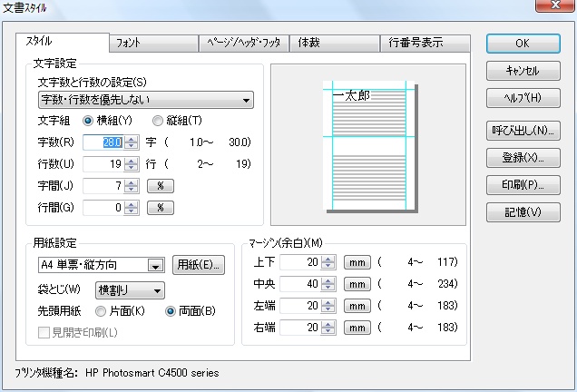Image resolution: width=577 pixels, height=392 pixels.
Task: Click the 上下 margin input field
Action: click(300, 262)
